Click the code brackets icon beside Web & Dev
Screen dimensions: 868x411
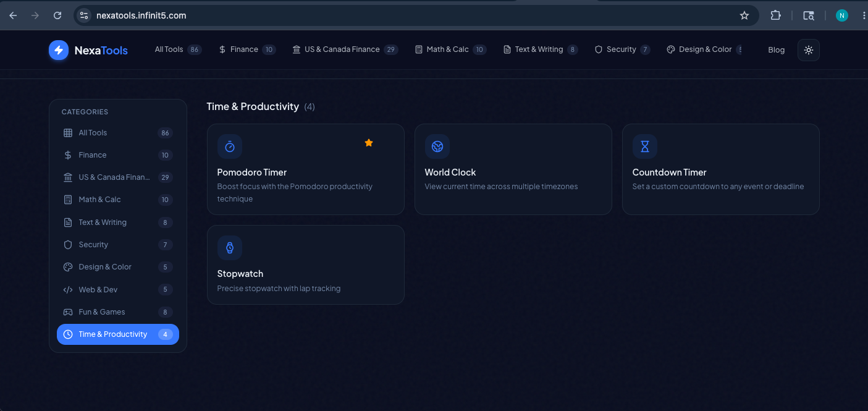[x=68, y=289]
